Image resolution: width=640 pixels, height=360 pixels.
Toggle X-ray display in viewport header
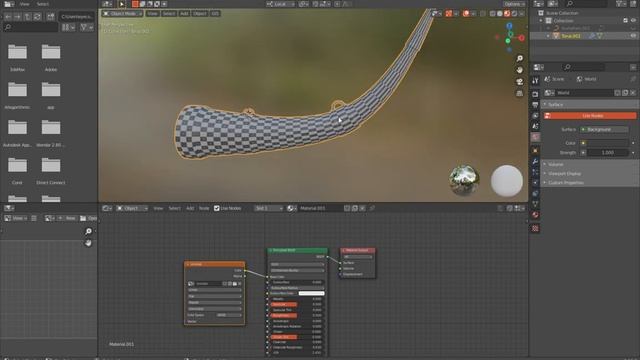click(483, 13)
